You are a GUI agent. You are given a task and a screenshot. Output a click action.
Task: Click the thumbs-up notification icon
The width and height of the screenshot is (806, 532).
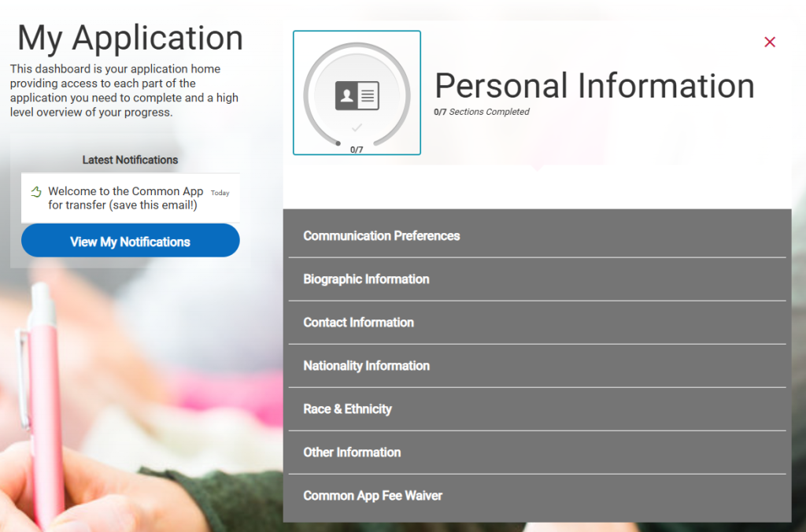[x=35, y=192]
